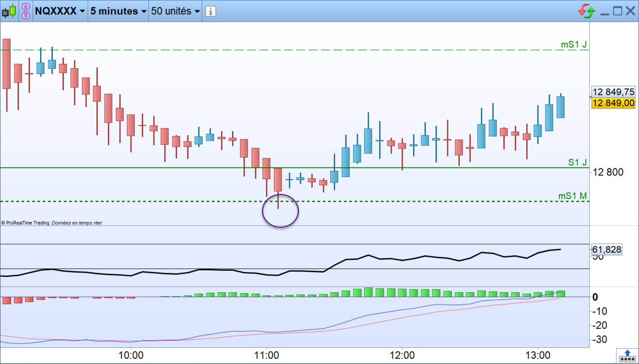The width and height of the screenshot is (639, 364).
Task: Click the S1 J support line label
Action: (x=577, y=162)
